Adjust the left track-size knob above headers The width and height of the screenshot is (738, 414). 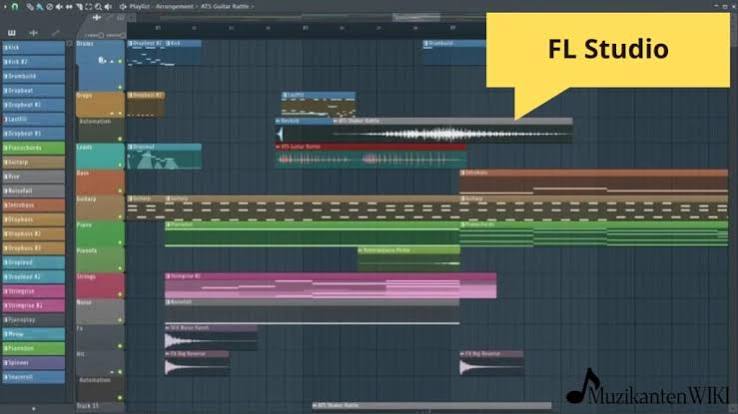click(101, 35)
